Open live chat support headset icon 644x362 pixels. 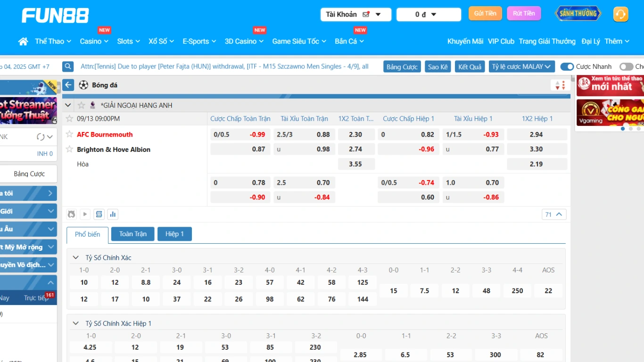tap(620, 14)
